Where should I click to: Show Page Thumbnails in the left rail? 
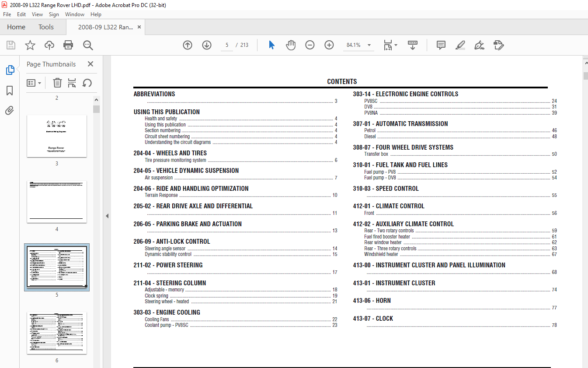[10, 70]
